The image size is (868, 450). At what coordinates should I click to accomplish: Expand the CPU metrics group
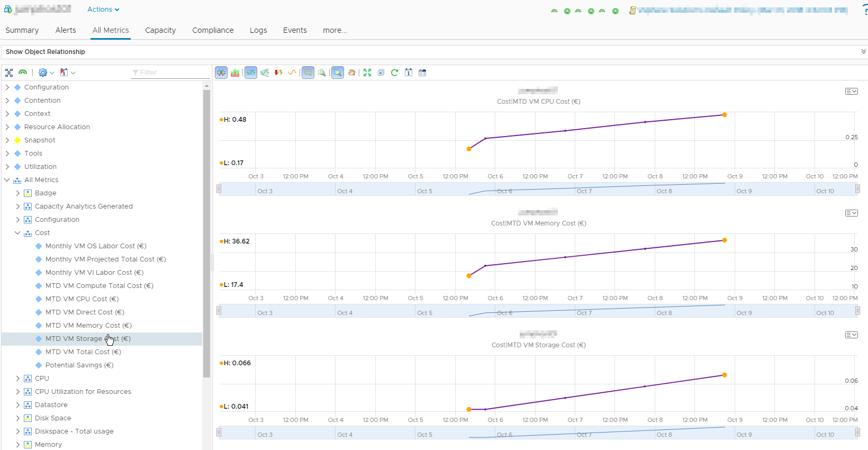click(17, 379)
